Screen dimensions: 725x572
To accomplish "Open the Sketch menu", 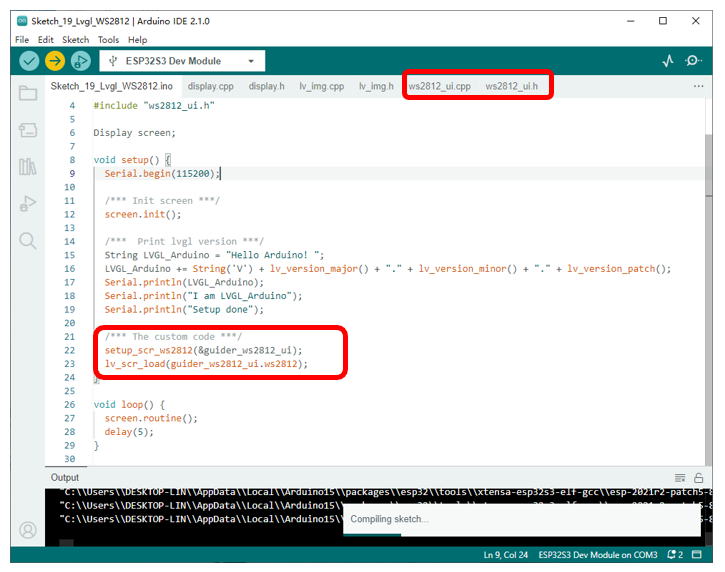I will coord(75,40).
